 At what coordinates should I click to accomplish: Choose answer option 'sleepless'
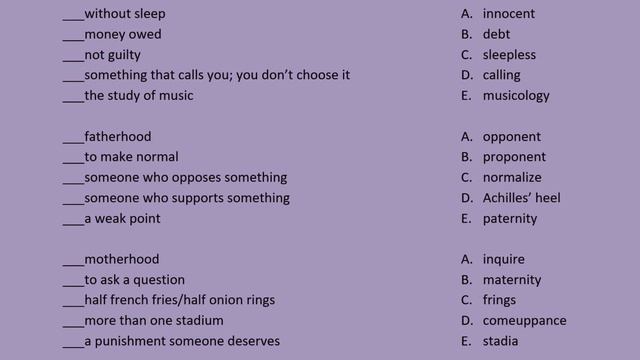pos(509,55)
